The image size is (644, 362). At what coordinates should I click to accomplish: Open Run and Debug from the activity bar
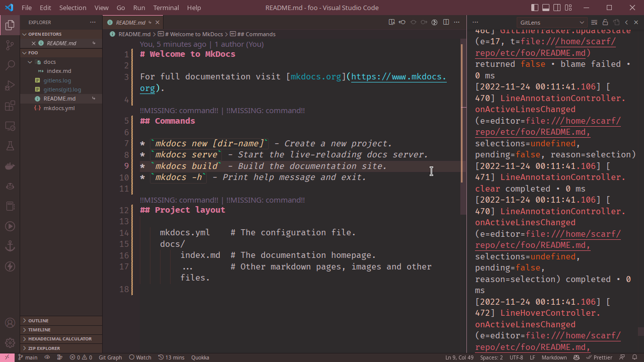(x=10, y=85)
